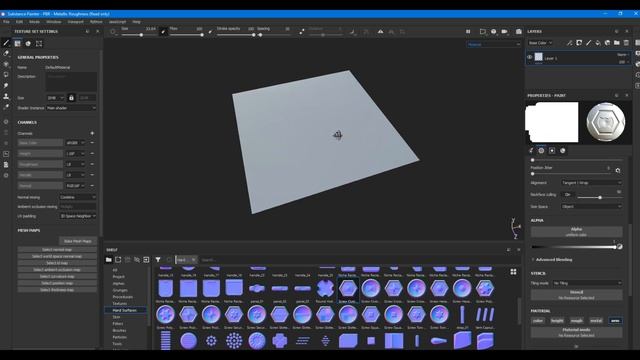This screenshot has width=640, height=360.
Task: Toggle the metal material channel button
Action: 596,321
